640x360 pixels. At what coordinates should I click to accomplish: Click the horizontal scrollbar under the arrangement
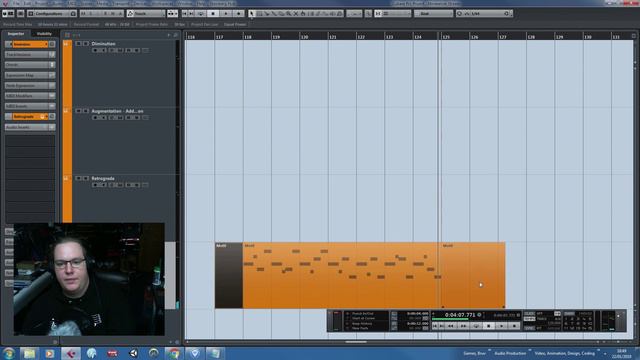pyautogui.click(x=356, y=342)
